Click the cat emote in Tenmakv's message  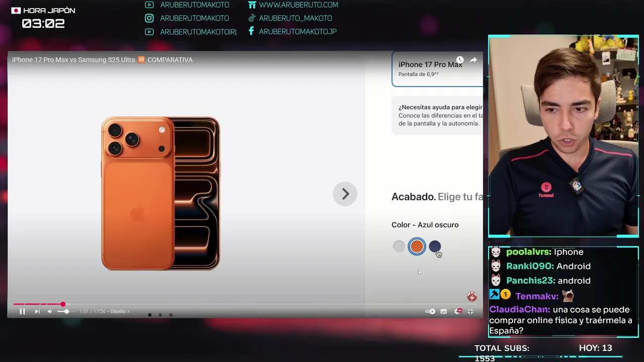[x=568, y=296]
